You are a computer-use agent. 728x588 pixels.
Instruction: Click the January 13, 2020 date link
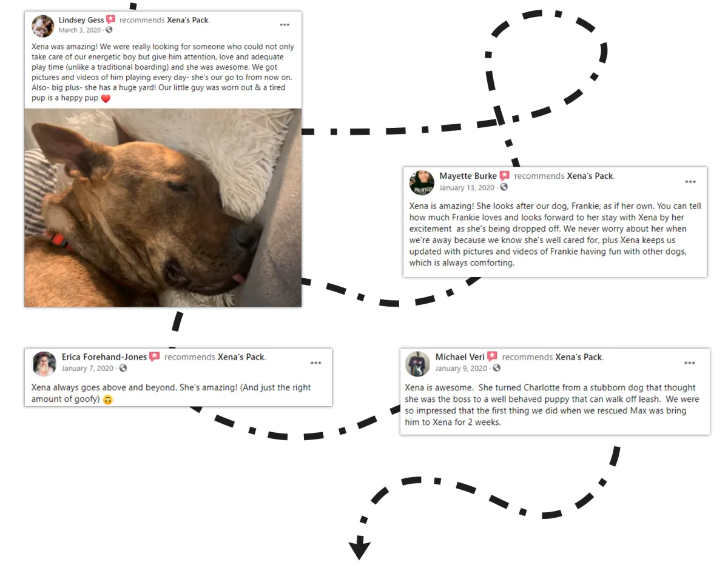pyautogui.click(x=467, y=187)
